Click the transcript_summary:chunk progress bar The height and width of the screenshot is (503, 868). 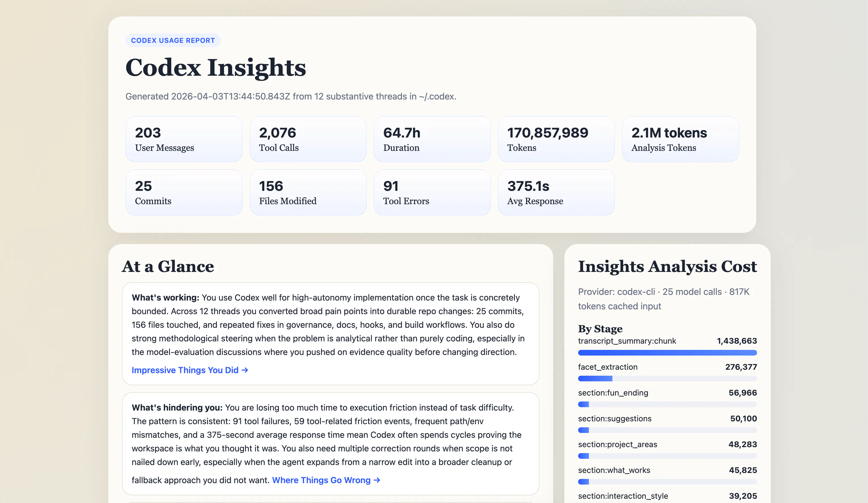pos(667,352)
